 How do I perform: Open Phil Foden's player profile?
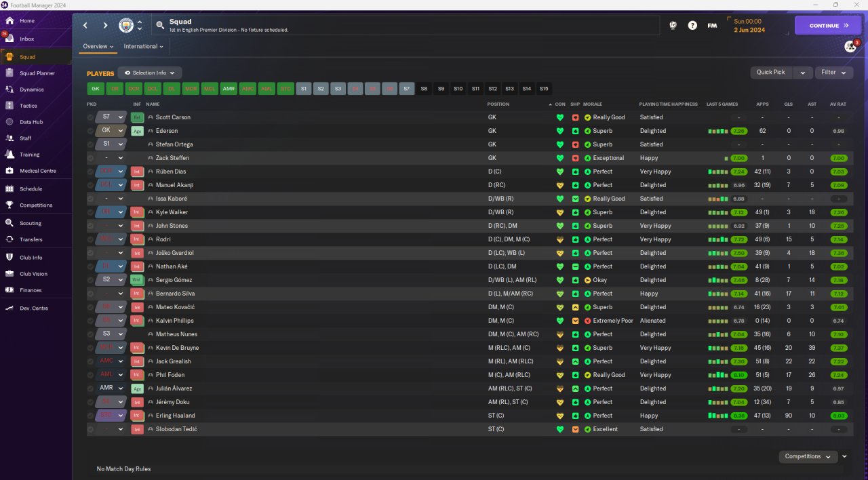[x=170, y=375]
